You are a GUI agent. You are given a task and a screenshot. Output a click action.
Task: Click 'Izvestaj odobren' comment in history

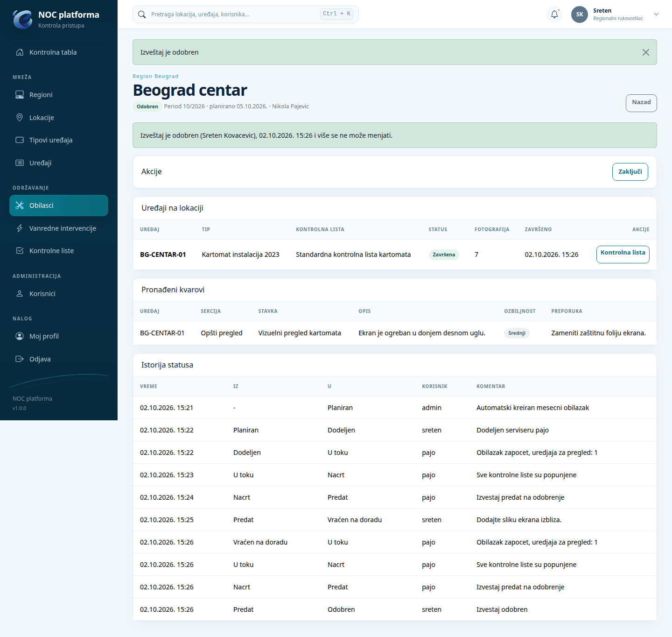coord(502,609)
